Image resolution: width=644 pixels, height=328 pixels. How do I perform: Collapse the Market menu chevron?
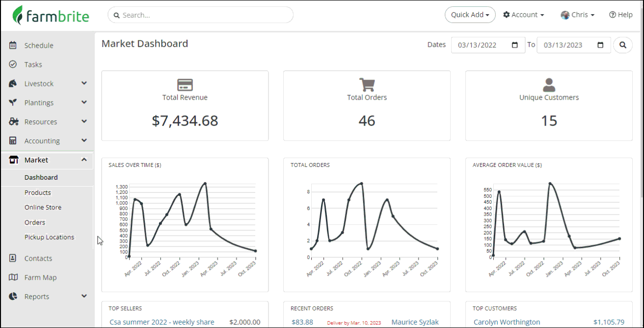(x=84, y=160)
